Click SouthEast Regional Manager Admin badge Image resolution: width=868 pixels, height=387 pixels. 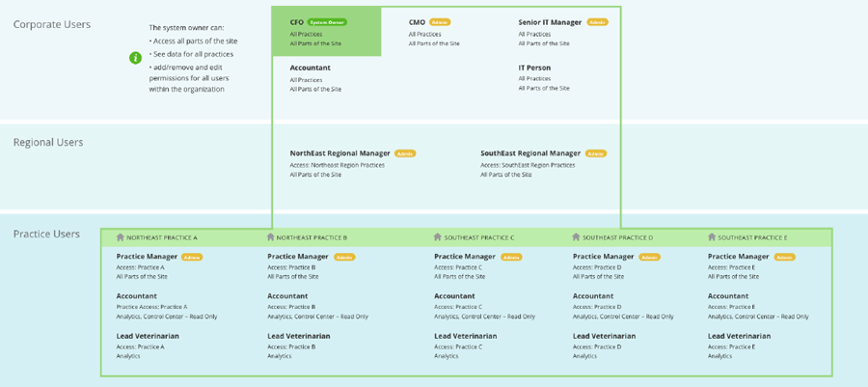[596, 153]
